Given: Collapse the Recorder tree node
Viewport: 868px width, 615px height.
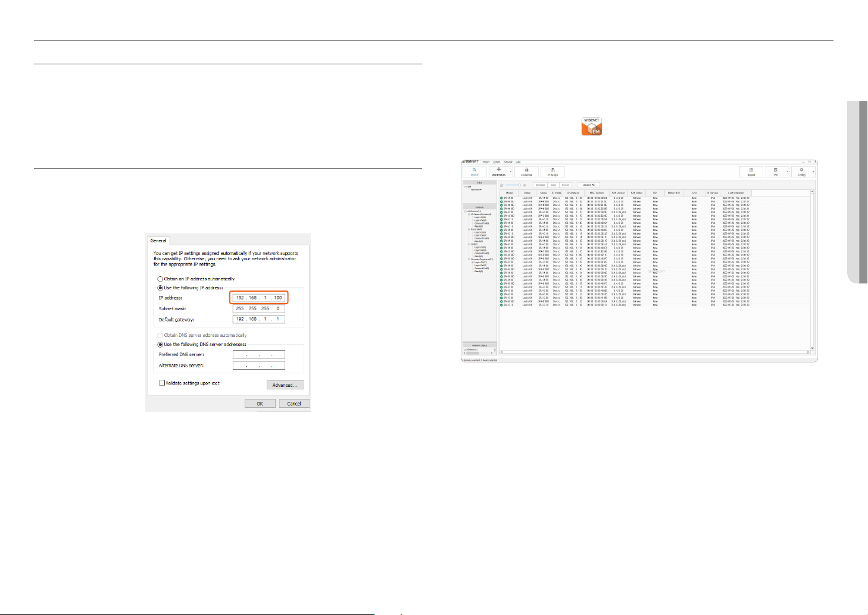Looking at the screenshot, I should 469,229.
